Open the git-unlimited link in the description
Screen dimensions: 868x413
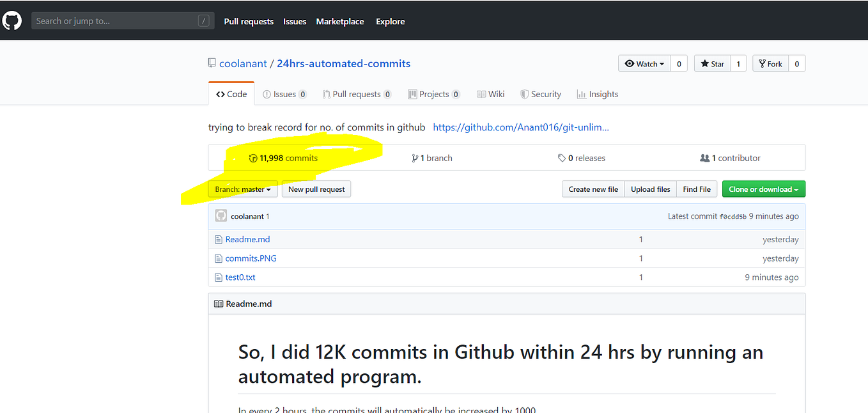coord(520,127)
